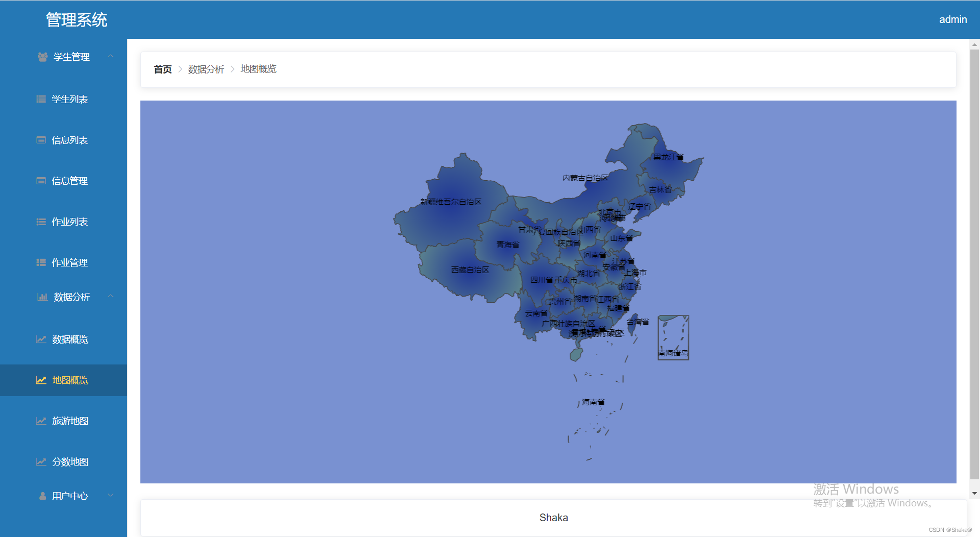Collapse the 学生管理 submenu arrow
The height and width of the screenshot is (537, 980).
pos(111,56)
